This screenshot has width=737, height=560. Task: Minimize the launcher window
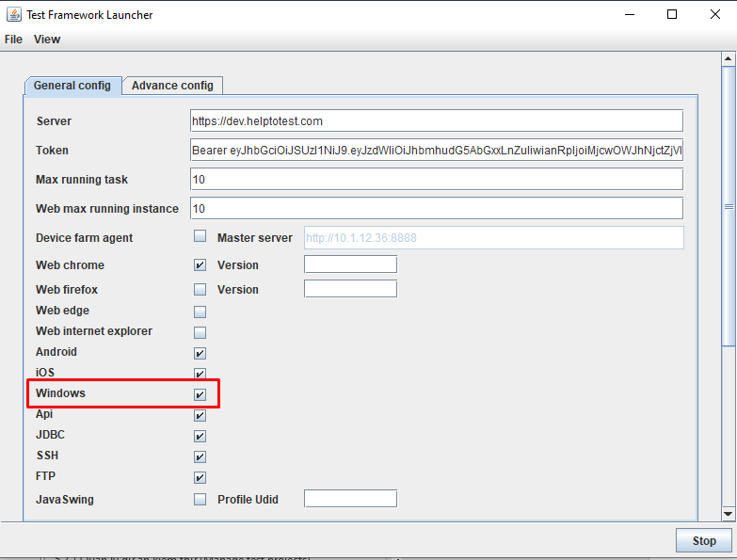(x=630, y=14)
